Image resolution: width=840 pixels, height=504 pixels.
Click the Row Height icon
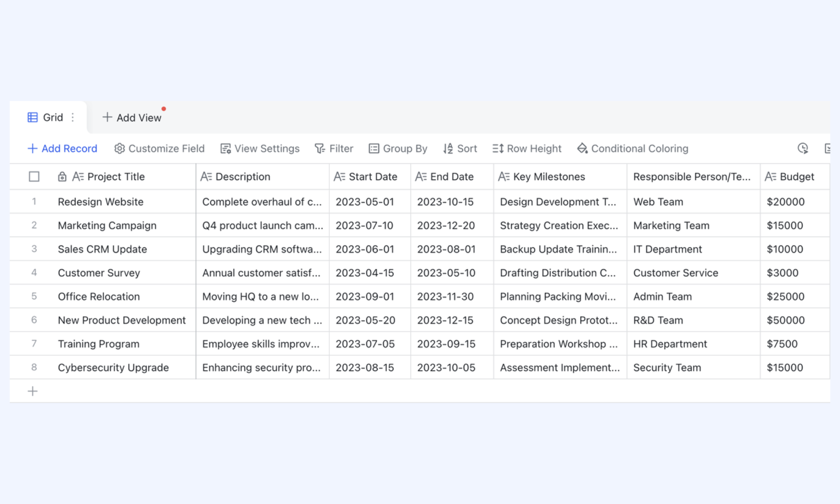[498, 149]
